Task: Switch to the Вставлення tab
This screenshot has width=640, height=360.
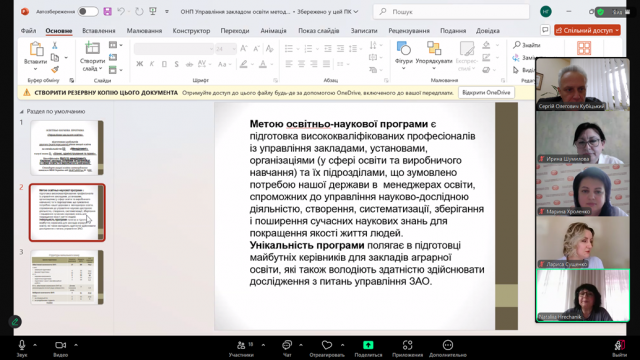Action: coord(99,31)
